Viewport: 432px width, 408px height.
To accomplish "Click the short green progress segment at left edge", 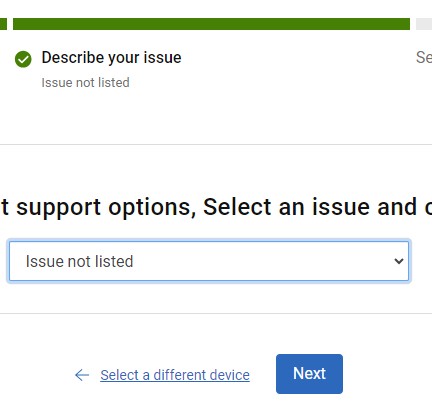I will pos(3,24).
